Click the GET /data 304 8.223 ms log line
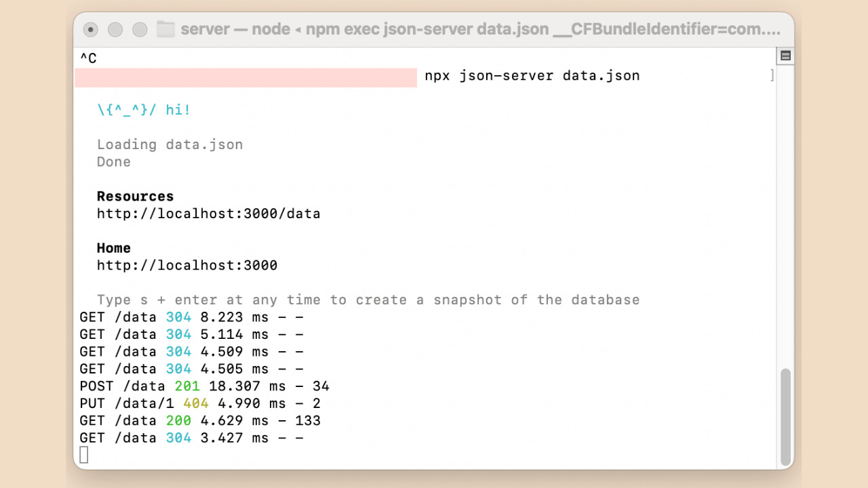The image size is (868, 488). pos(191,317)
